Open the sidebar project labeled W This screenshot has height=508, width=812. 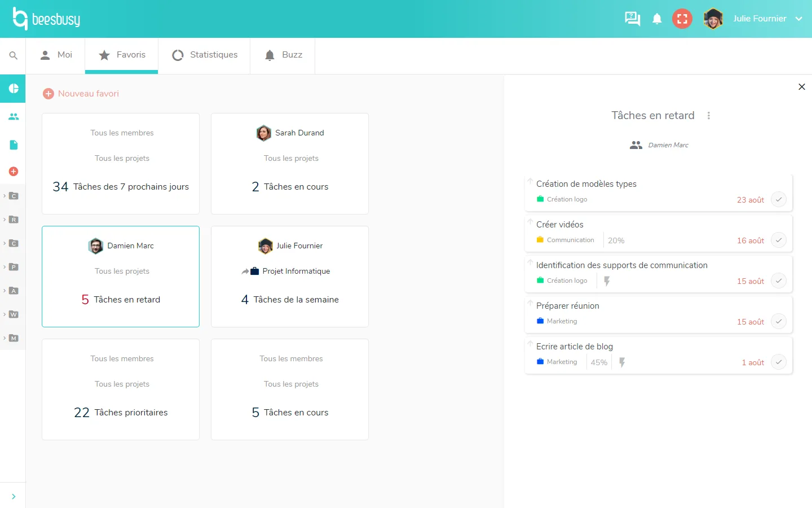[14, 314]
